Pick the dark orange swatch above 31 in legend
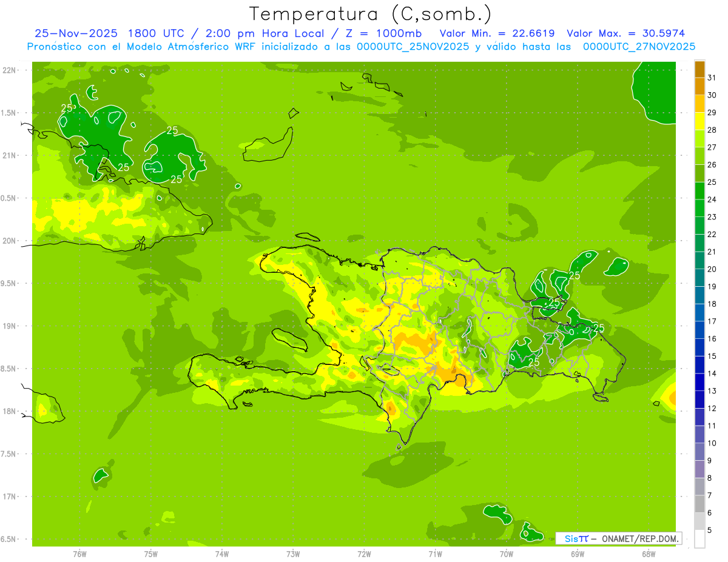 point(699,69)
